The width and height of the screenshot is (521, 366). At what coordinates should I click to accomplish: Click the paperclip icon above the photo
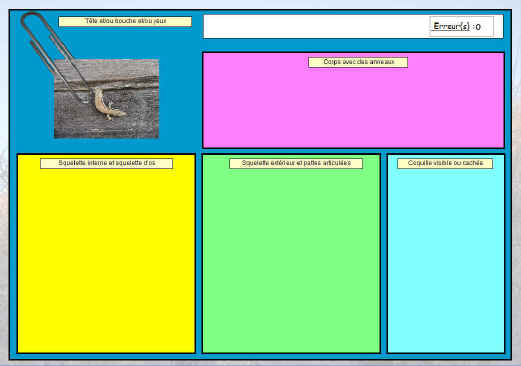click(53, 53)
